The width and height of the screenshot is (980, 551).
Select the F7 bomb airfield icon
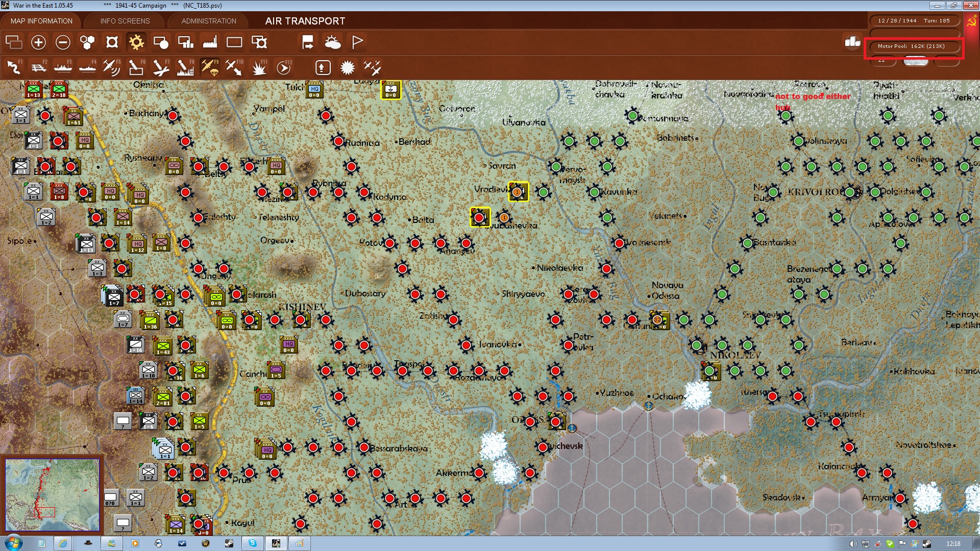[161, 67]
